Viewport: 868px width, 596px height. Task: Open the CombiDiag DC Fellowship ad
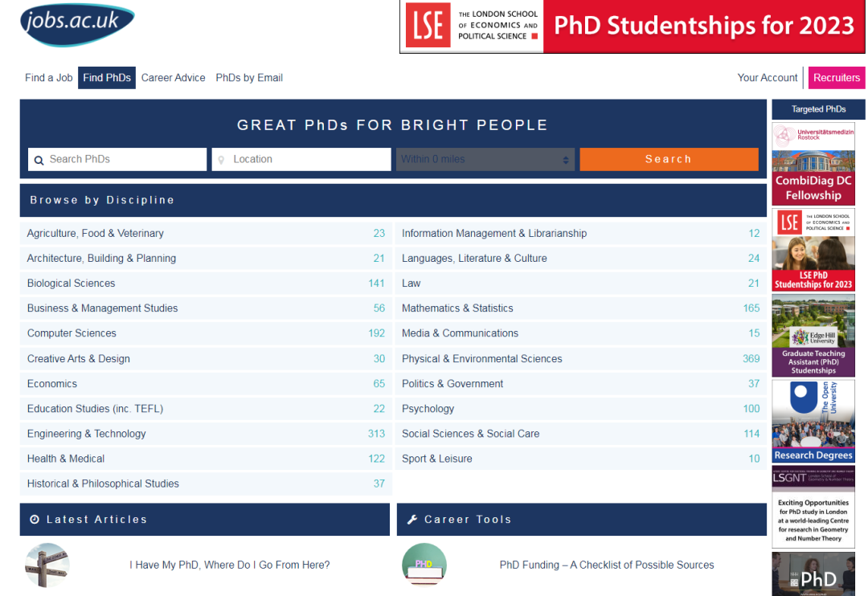(x=813, y=164)
